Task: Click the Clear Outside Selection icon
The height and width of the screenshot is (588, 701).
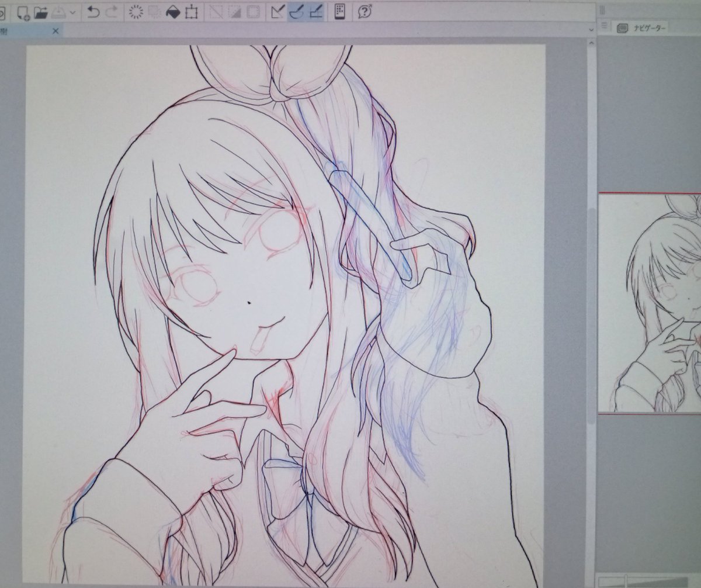Action: tap(155, 11)
